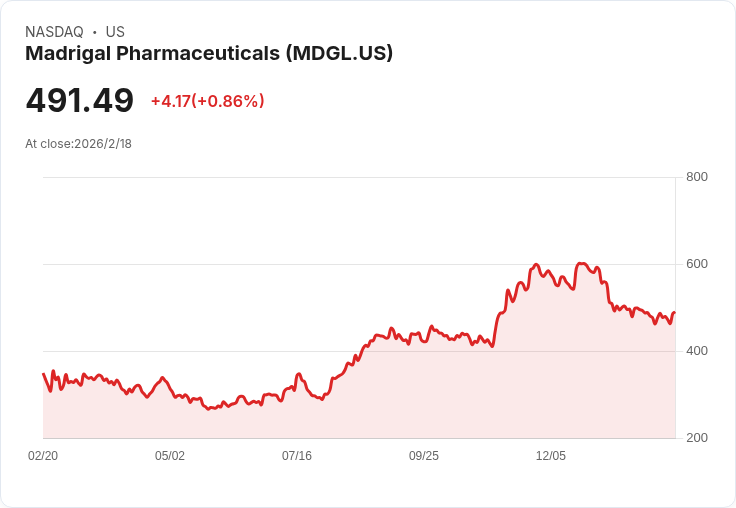Click the +4.17(+0.86%) price change
This screenshot has width=736, height=508.
click(x=207, y=101)
